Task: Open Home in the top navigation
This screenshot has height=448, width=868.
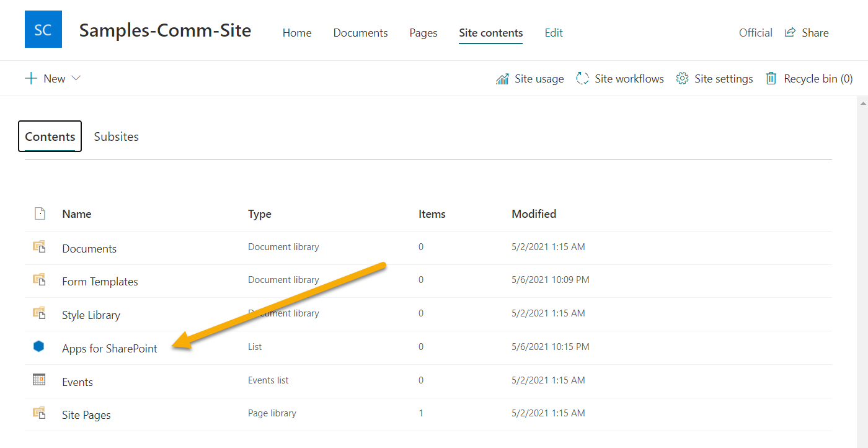Action: 297,33
